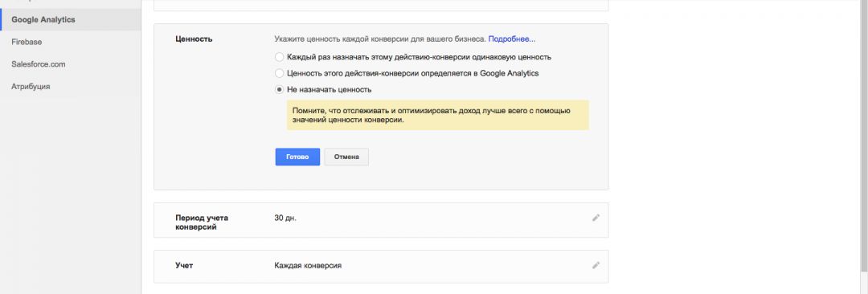This screenshot has width=868, height=294.
Task: Click the Учет row label
Action: pyautogui.click(x=184, y=265)
